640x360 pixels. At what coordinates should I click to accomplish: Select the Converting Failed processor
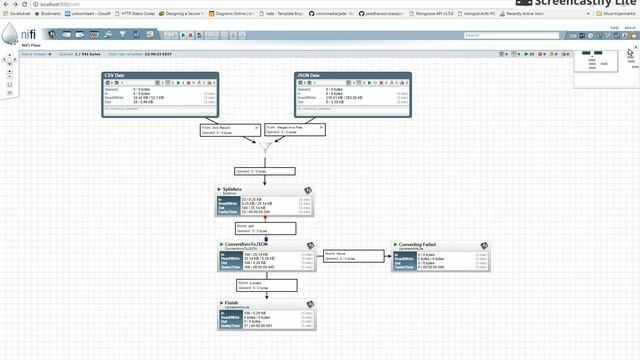coord(441,256)
